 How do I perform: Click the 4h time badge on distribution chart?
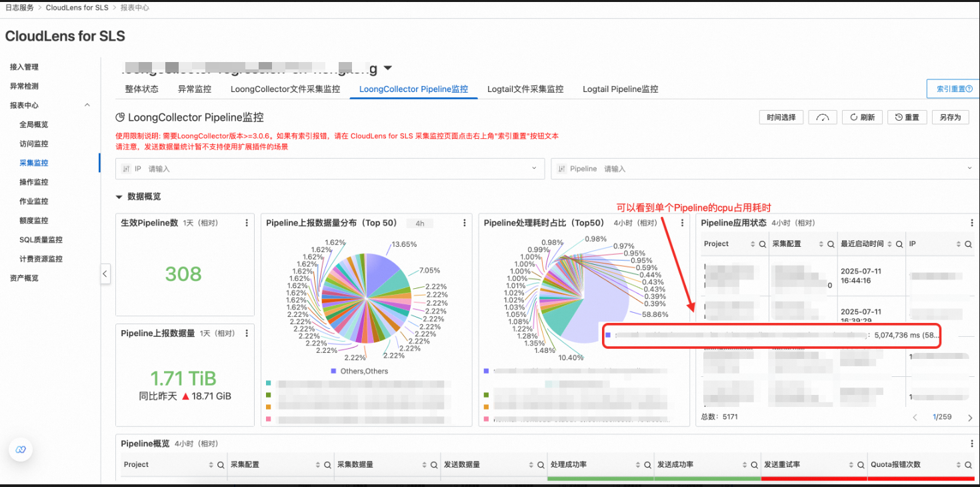[x=420, y=223]
